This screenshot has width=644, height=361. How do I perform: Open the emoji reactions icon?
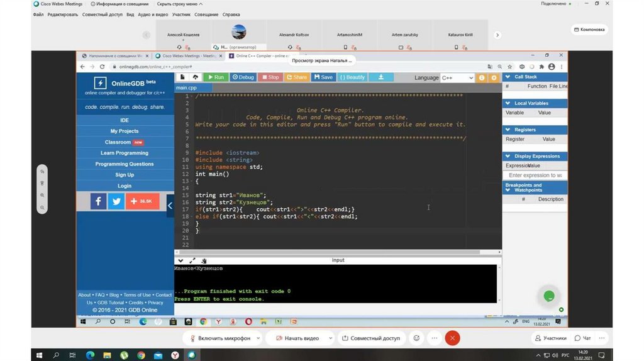[x=416, y=338]
